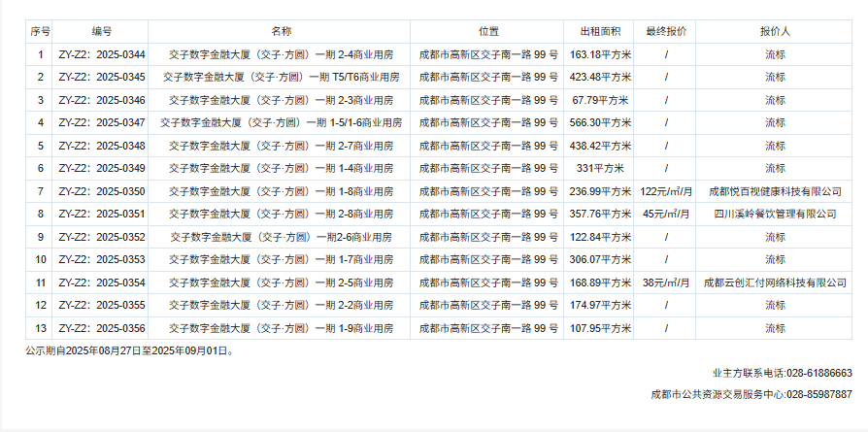The image size is (868, 432).
Task: Click the name cell ending 一期 2-7商业用房
Action: point(281,146)
